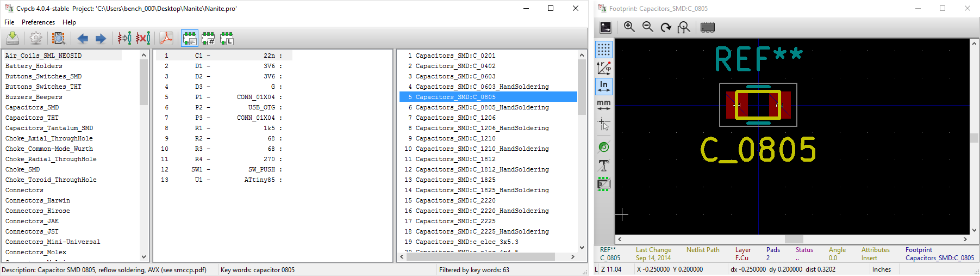This screenshot has height=276, width=980.
Task: Save the footprint association file
Action: pos(13,38)
